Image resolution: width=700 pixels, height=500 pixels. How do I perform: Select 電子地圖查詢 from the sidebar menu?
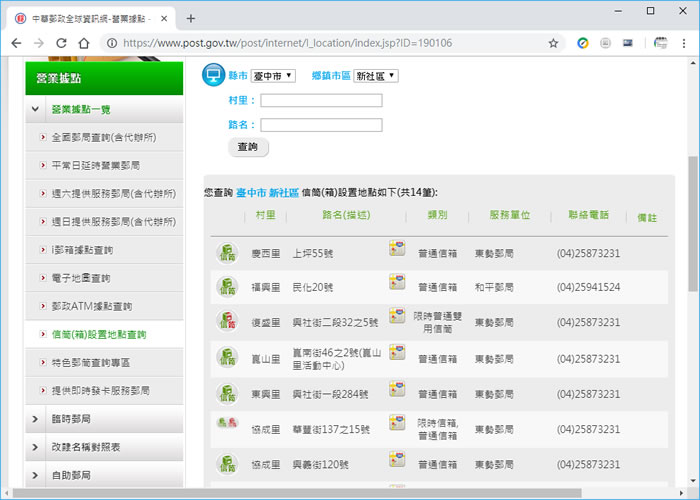pyautogui.click(x=80, y=278)
